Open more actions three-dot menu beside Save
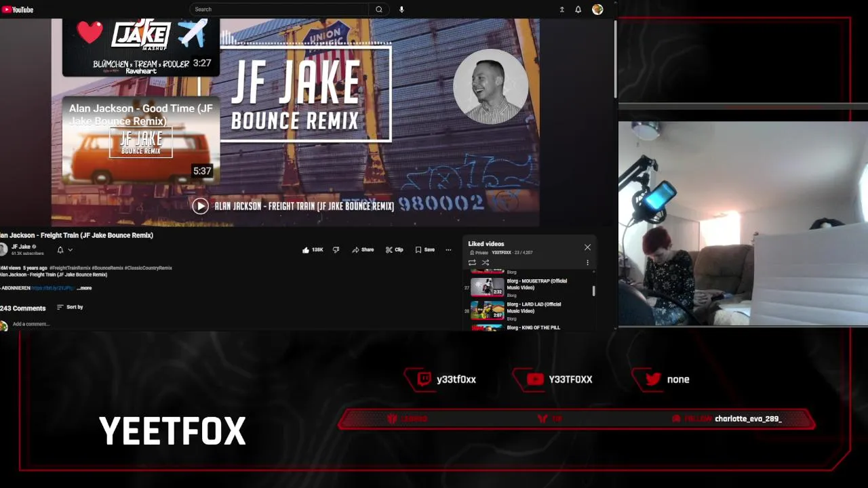Viewport: 868px width, 488px height. coord(448,250)
